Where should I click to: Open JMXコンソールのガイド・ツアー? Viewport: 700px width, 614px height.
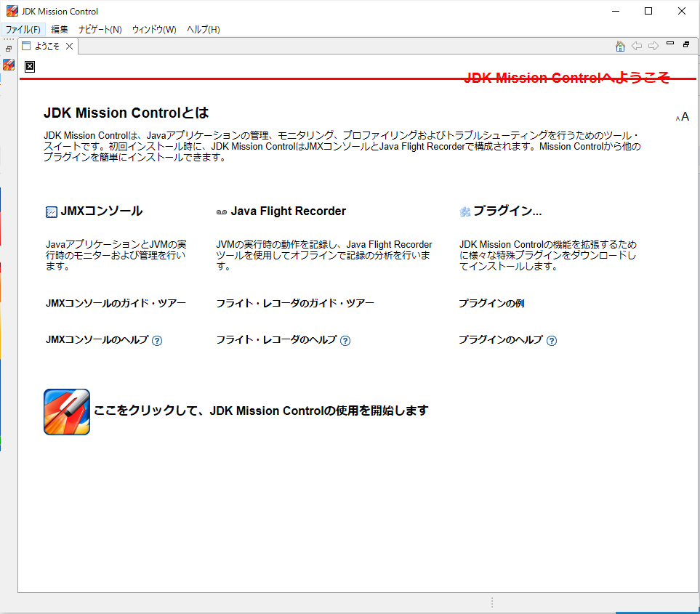coord(116,303)
